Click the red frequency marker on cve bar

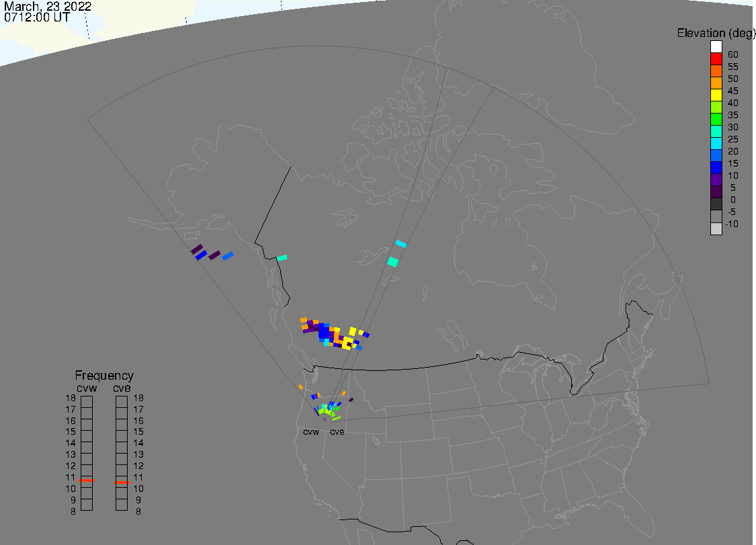click(x=122, y=483)
